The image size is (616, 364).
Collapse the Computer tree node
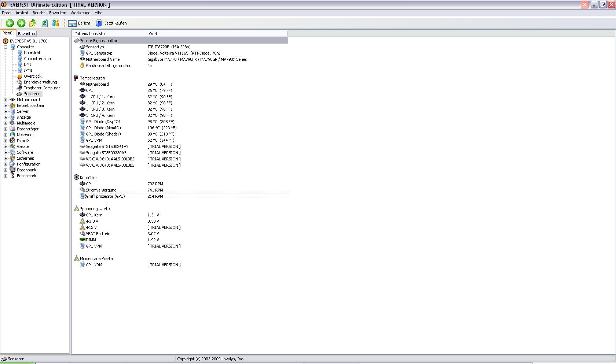pos(5,47)
